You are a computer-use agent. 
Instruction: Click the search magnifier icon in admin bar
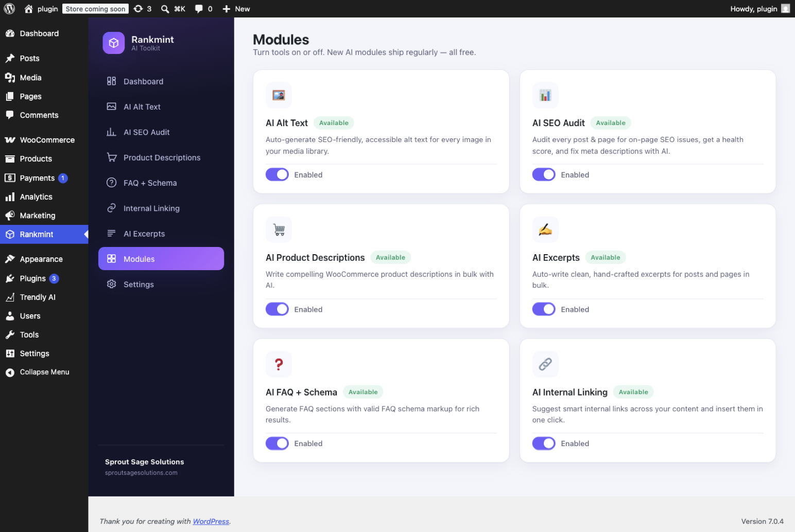click(165, 9)
